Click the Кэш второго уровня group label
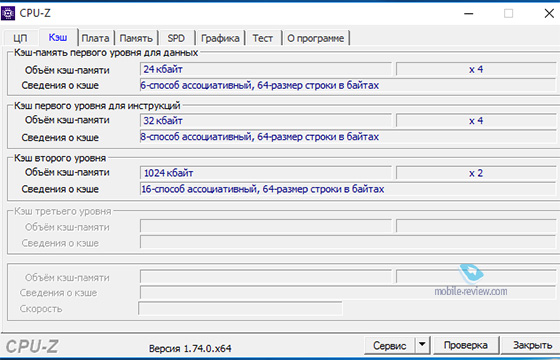 [60, 158]
